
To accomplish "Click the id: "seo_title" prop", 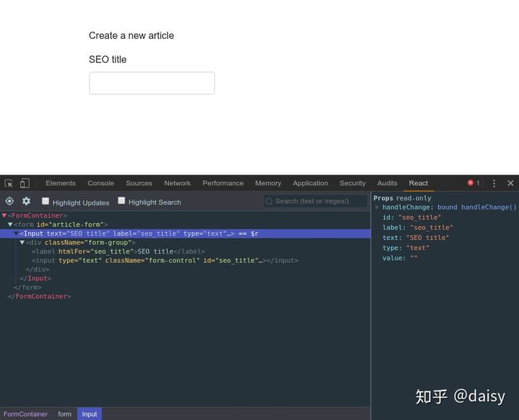I will (x=412, y=218).
